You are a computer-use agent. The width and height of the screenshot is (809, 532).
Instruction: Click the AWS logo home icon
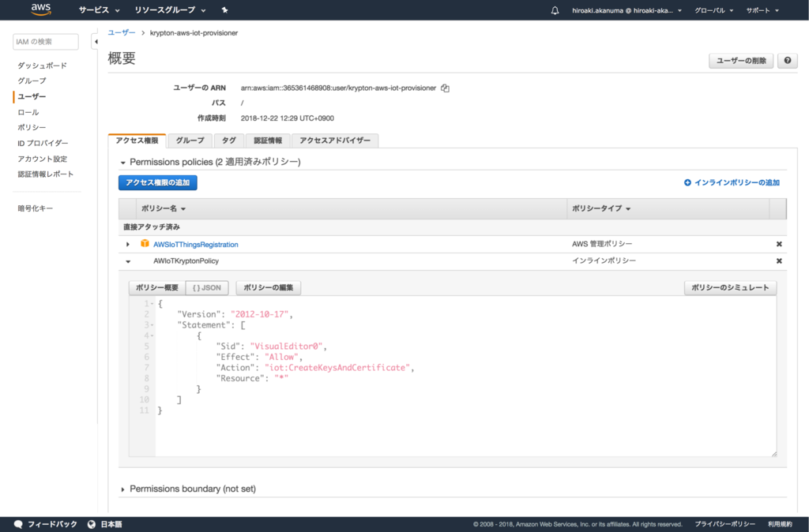[x=41, y=9]
